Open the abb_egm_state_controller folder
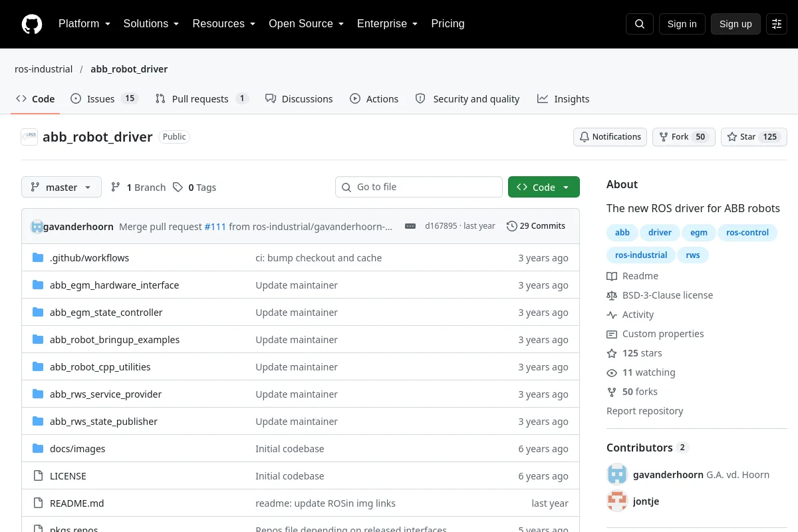 coord(106,313)
